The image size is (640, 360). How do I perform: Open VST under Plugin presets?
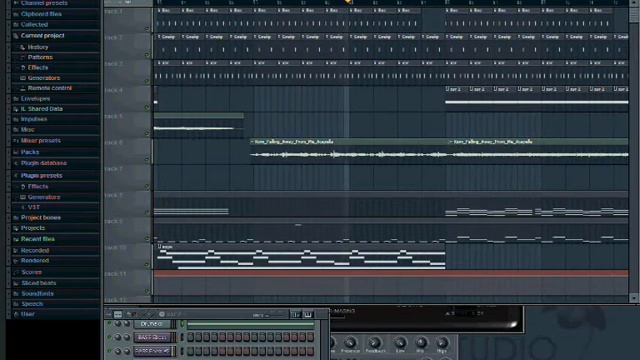pyautogui.click(x=33, y=207)
